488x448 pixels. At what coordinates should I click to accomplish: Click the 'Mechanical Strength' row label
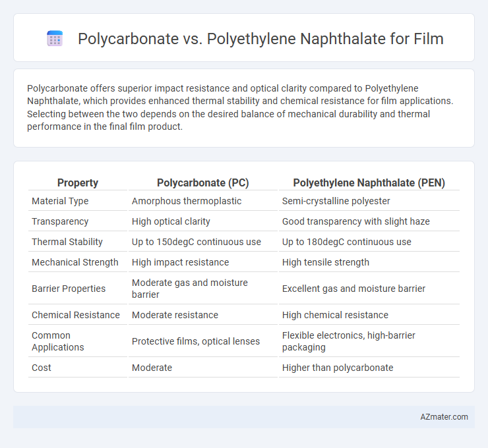tap(75, 262)
